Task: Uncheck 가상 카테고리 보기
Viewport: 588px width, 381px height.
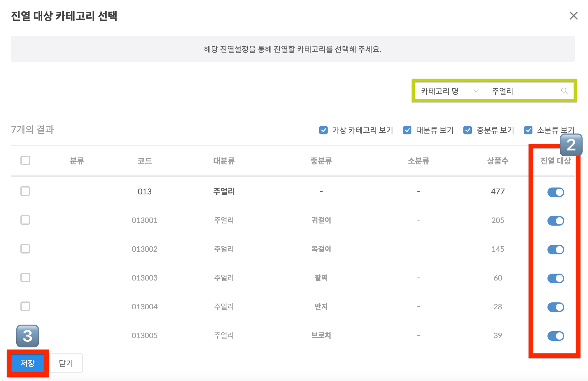Action: (323, 130)
